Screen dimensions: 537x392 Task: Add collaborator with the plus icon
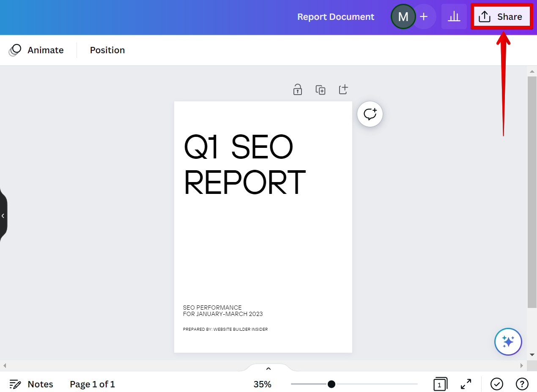(424, 17)
